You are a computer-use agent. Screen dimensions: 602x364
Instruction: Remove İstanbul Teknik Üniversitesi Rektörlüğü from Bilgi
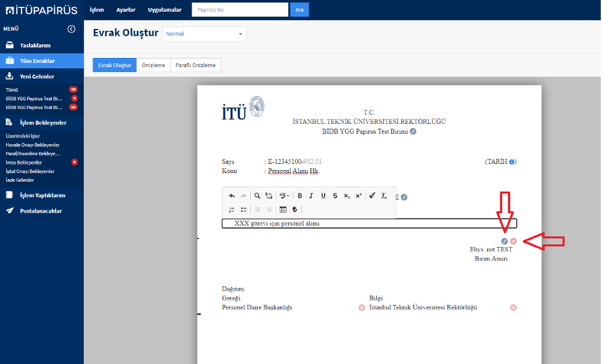point(513,307)
